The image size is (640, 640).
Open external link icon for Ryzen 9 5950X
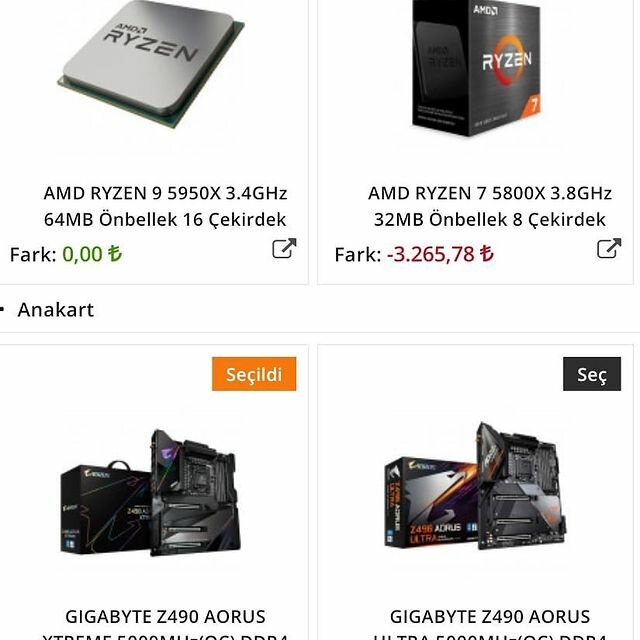coord(284,248)
